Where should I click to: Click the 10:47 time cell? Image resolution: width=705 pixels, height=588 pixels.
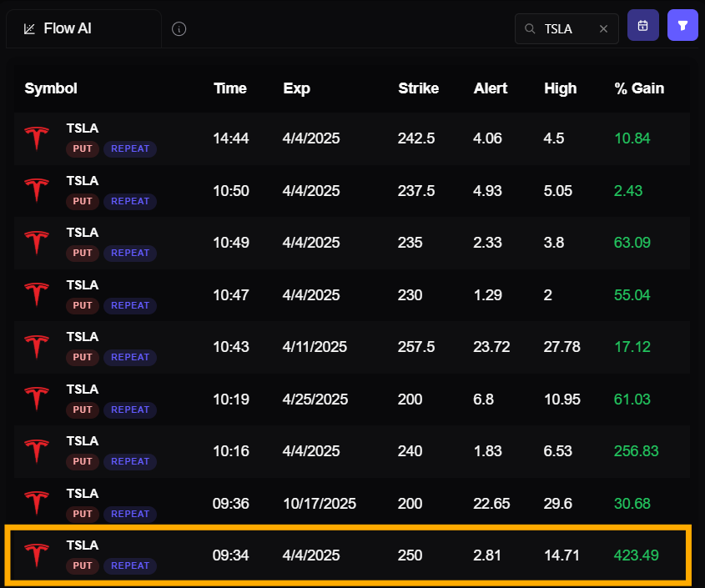pyautogui.click(x=230, y=295)
